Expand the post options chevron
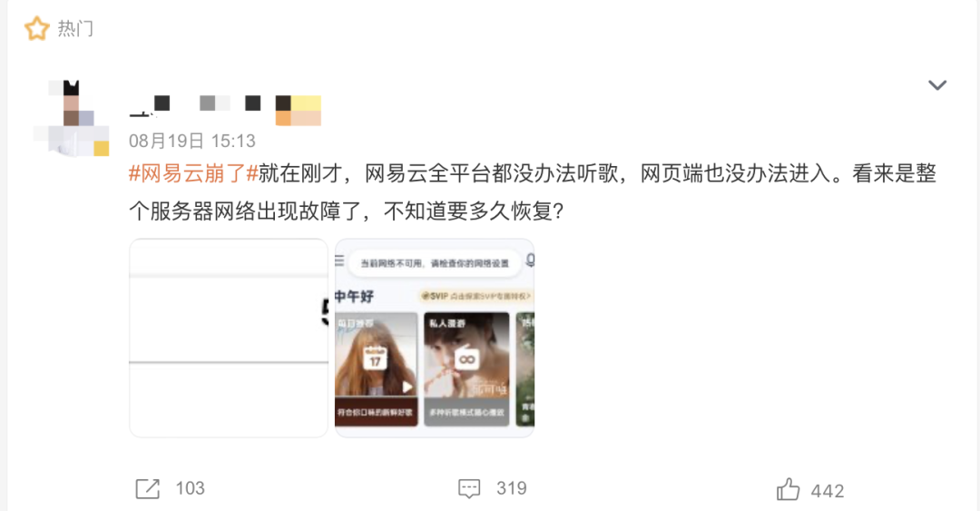Screen dimensions: 980x511 click(x=936, y=85)
